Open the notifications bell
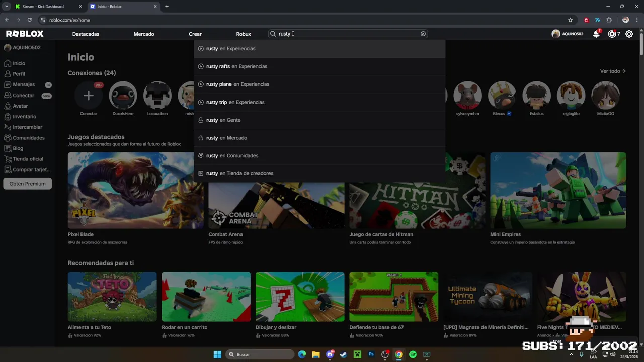The image size is (644, 362). pos(596,34)
